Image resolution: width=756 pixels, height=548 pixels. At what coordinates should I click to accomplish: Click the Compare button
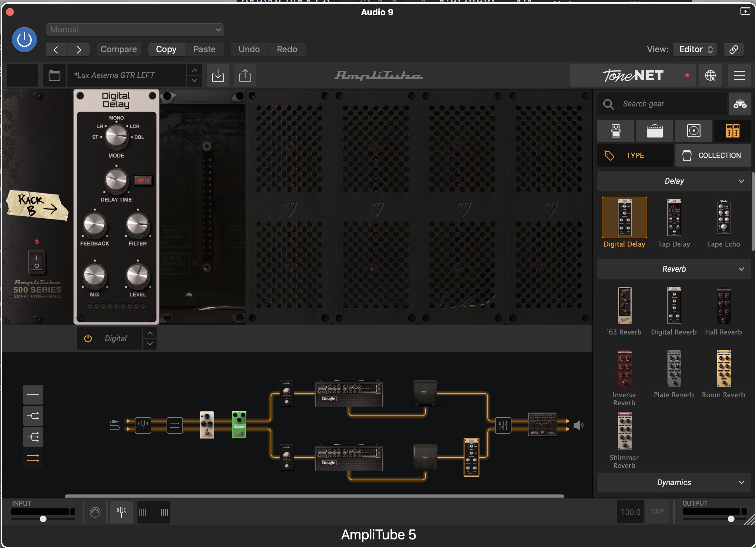[119, 49]
